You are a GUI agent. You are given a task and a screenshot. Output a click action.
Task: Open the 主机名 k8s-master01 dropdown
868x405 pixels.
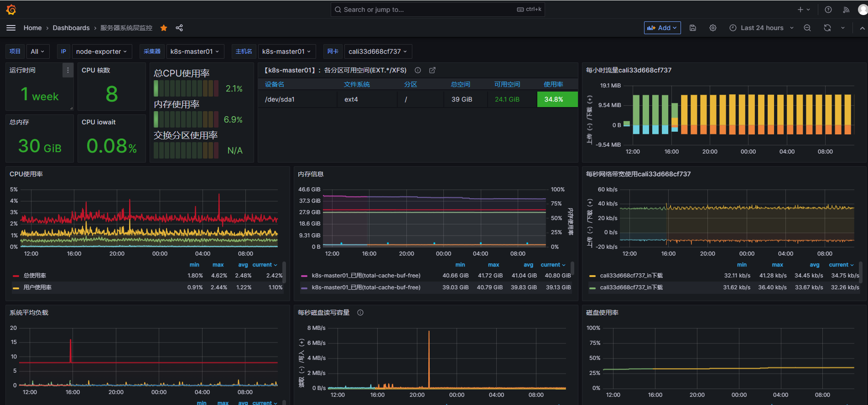(286, 51)
